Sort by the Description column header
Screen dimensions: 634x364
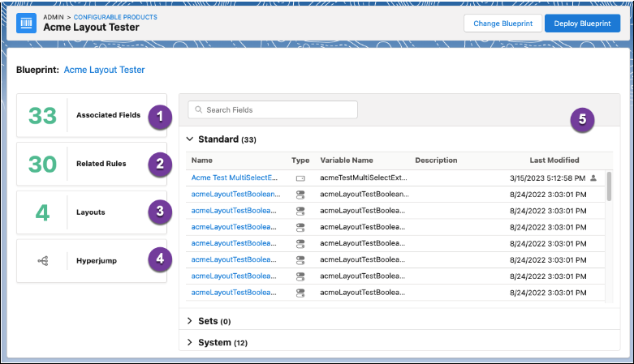click(436, 161)
